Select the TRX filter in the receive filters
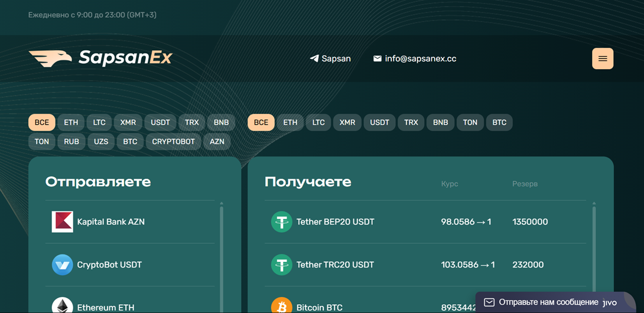644x313 pixels. click(411, 122)
